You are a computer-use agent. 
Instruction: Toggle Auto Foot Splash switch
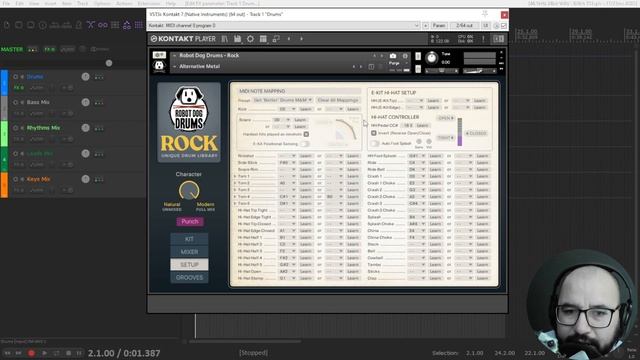[375, 143]
